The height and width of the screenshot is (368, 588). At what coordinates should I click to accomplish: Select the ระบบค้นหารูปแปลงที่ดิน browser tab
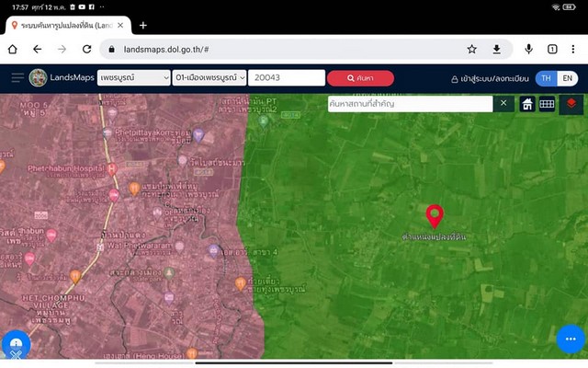[x=67, y=25]
